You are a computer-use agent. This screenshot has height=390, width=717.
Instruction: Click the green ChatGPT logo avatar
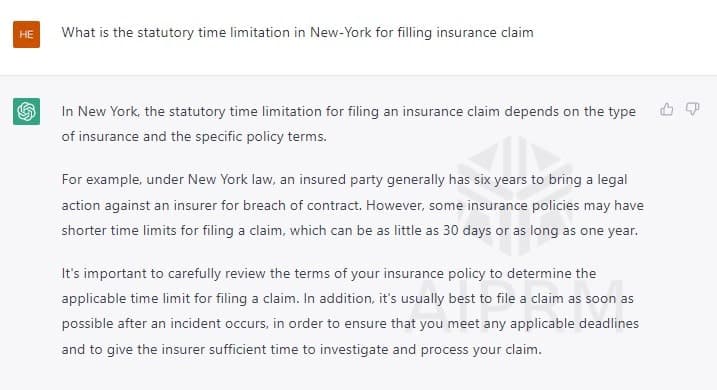click(27, 111)
